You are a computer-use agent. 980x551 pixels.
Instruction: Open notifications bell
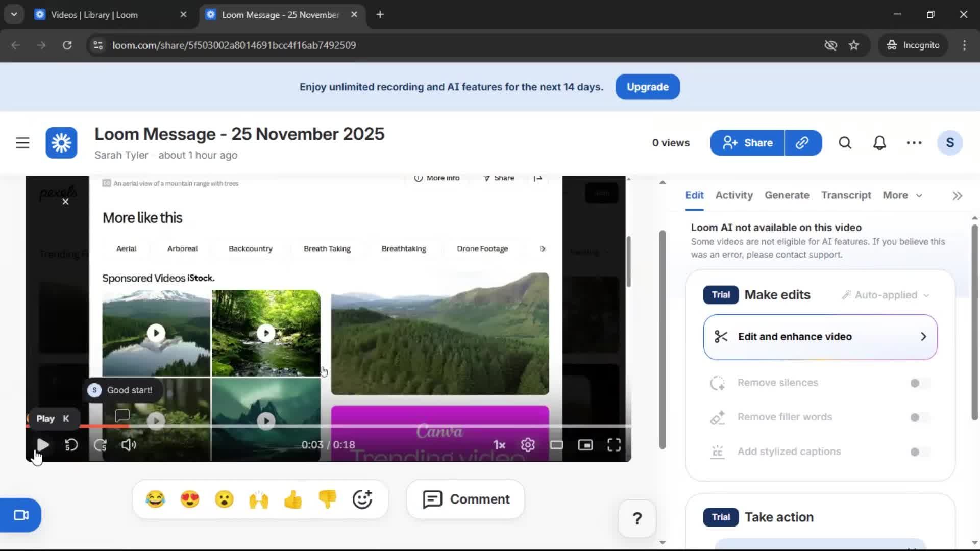(x=879, y=143)
